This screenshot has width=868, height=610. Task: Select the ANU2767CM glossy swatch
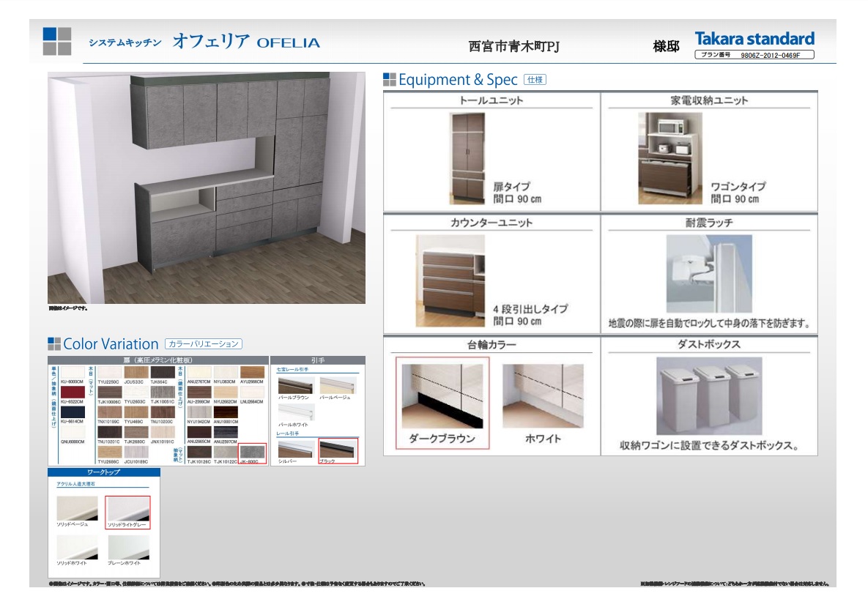point(199,372)
